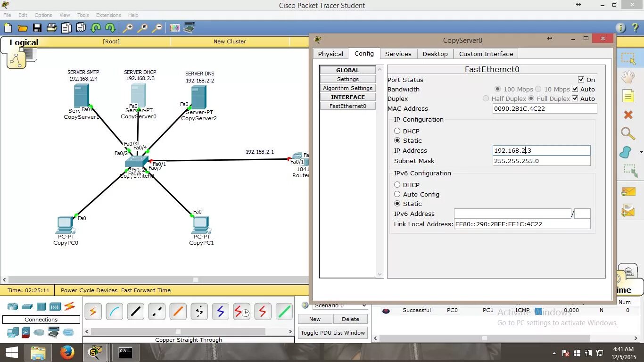Viewport: 644px width, 362px height.
Task: Zoom in with the plus magnifier
Action: pyautogui.click(x=127, y=28)
